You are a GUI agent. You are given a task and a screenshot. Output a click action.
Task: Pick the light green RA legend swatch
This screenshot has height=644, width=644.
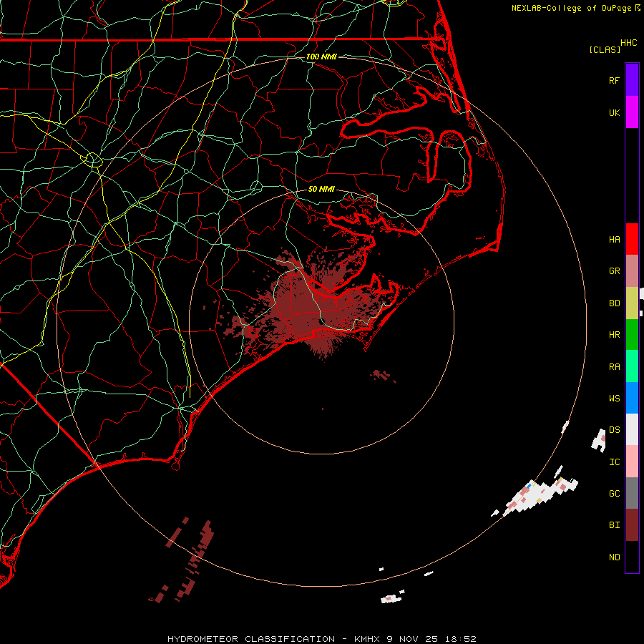coord(632,366)
